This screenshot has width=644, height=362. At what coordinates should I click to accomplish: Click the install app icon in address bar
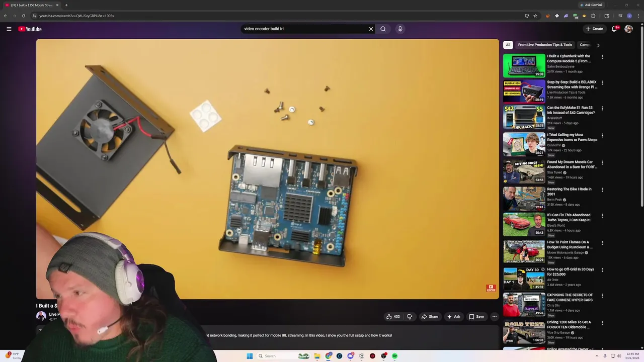tap(527, 16)
